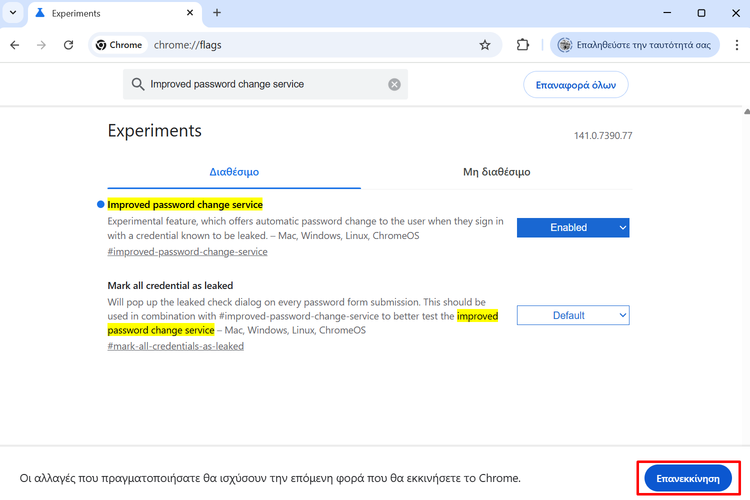Maximize the Chrome window
Viewport: 750px width, 500px height.
click(x=701, y=13)
